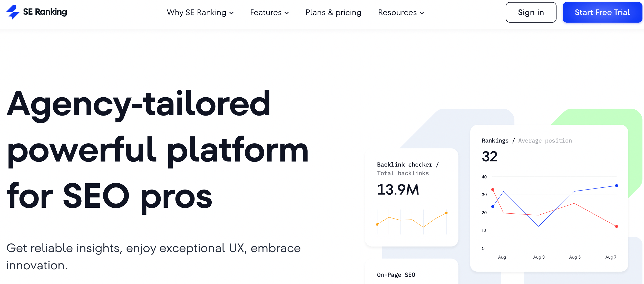
Task: Open the Resources menu
Action: click(x=401, y=12)
